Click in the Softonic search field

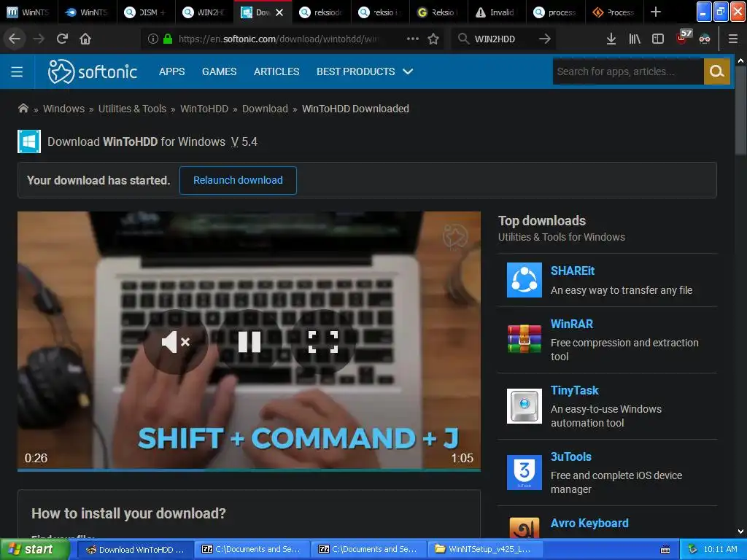pos(628,71)
